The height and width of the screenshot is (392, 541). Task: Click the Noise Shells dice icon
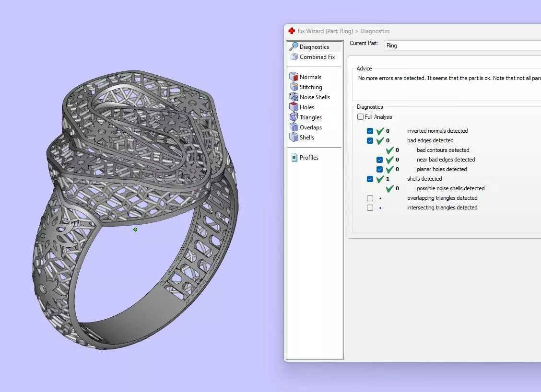294,96
